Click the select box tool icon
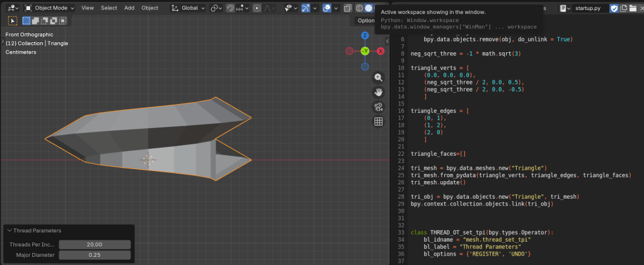Viewport: 644px width, 265px height. pos(13,21)
